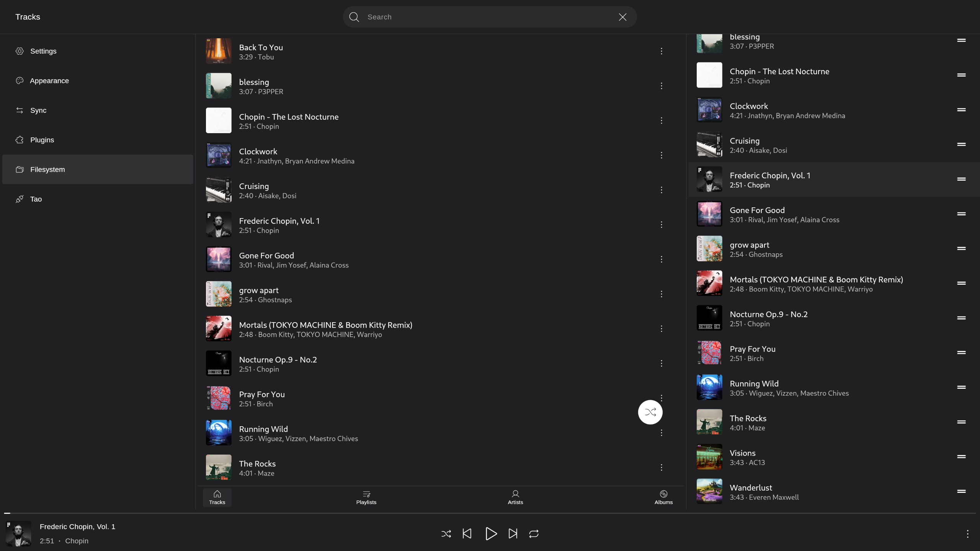This screenshot has height=551, width=980.
Task: Skip to the previous track
Action: click(467, 534)
